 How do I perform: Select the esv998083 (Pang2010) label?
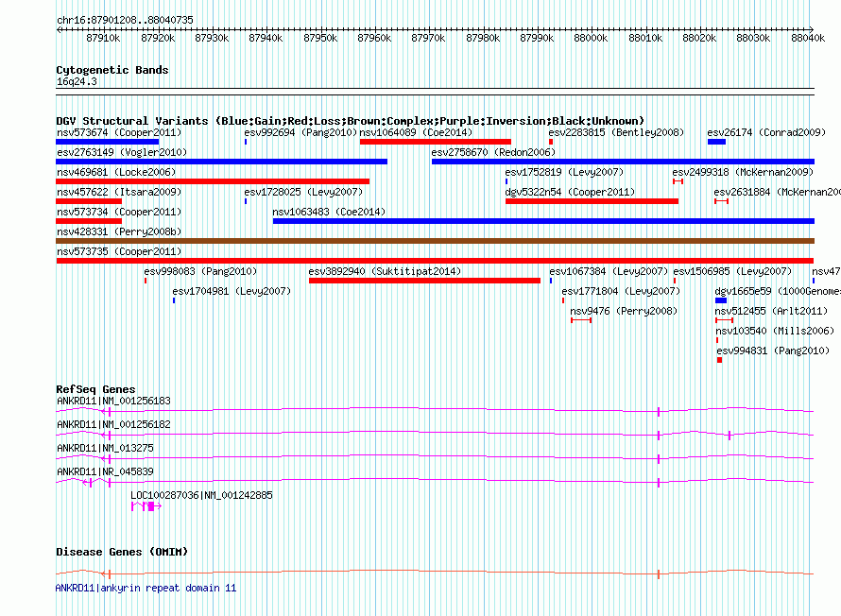[200, 271]
